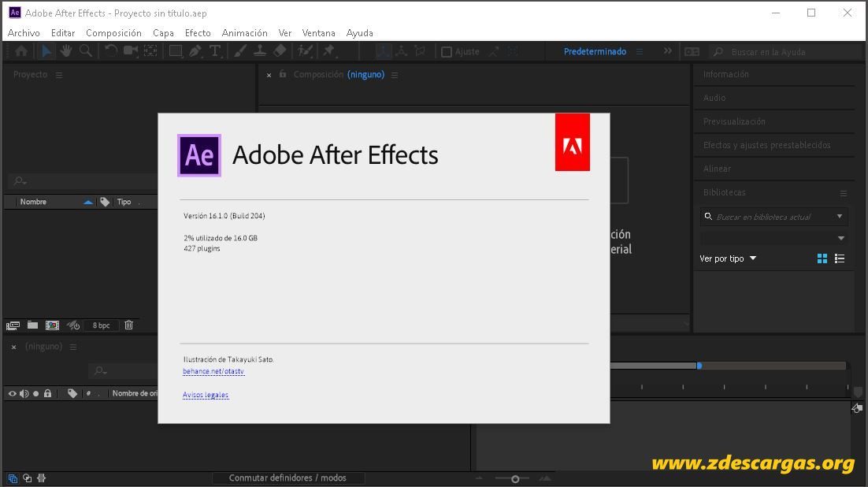Click the third In/Out/Duration pane icon at the timeline's bottom left
The width and height of the screenshot is (868, 487).
coord(42,478)
